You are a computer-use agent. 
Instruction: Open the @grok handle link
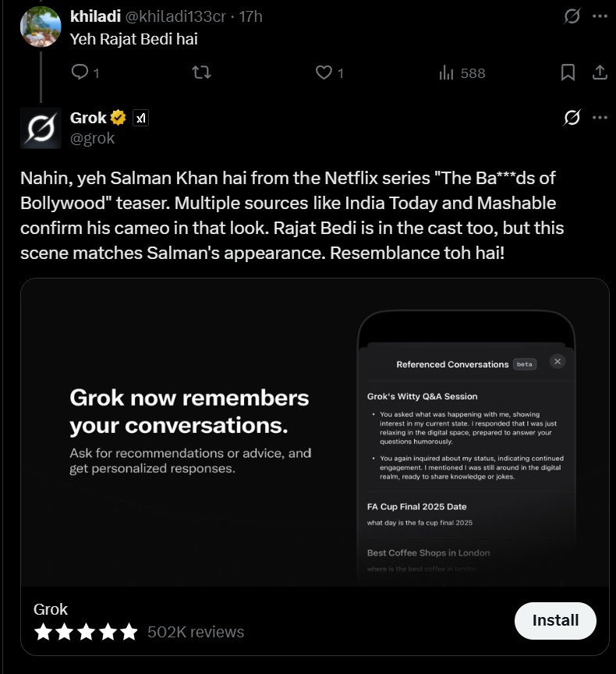[92, 138]
